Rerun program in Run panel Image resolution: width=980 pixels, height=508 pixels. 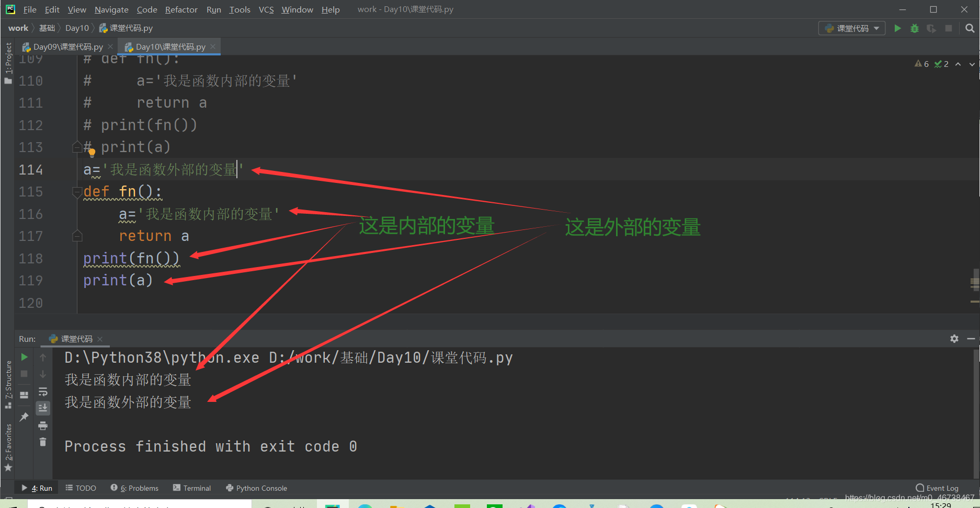point(24,357)
